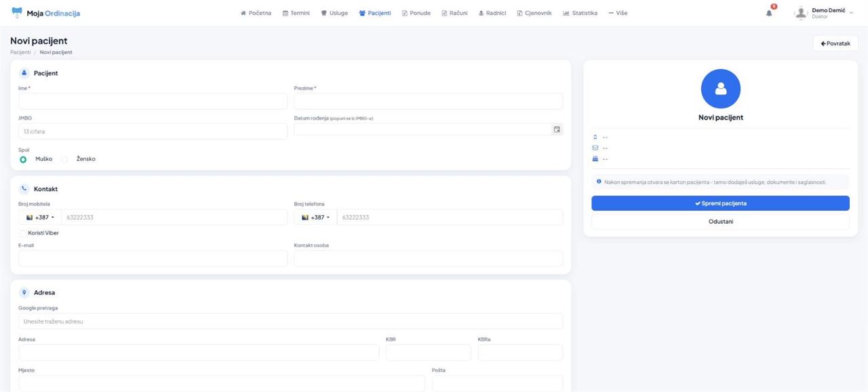Click the Spremi pacijenta button
The height and width of the screenshot is (392, 868).
point(720,203)
